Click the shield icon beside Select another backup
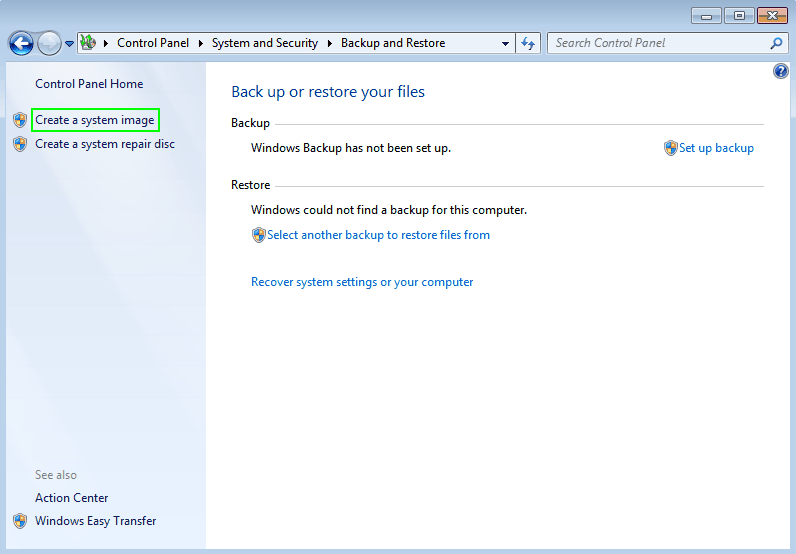 258,235
